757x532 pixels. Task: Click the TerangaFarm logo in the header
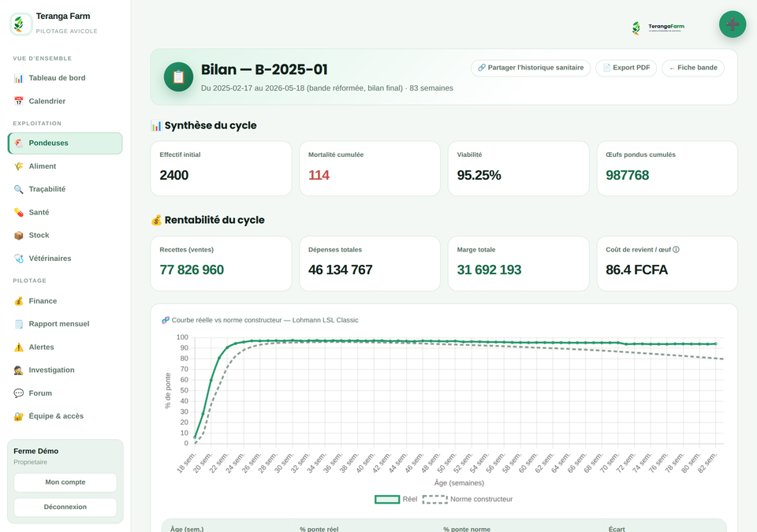tap(658, 28)
